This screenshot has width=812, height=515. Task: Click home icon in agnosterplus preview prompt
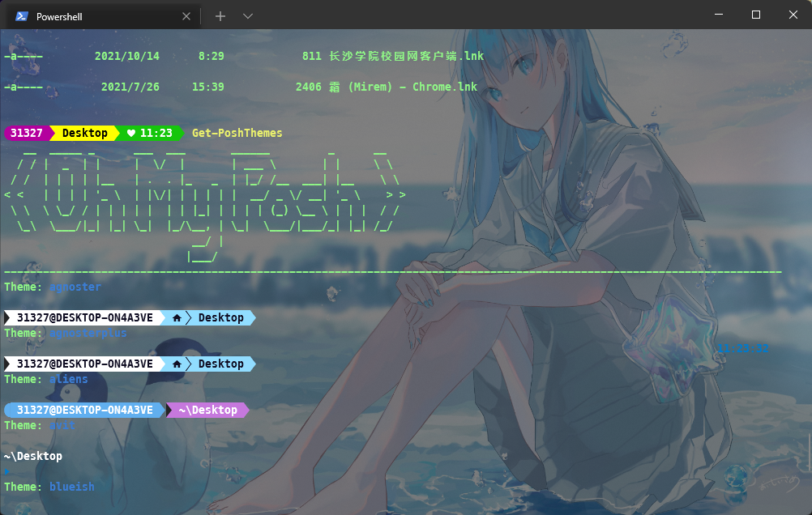point(177,364)
